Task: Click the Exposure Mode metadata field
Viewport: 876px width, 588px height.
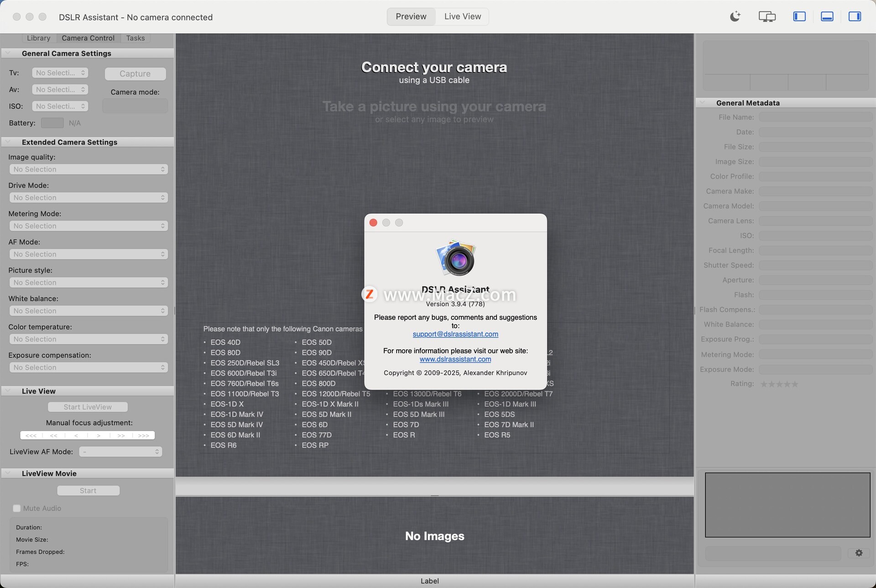Action: coord(815,369)
